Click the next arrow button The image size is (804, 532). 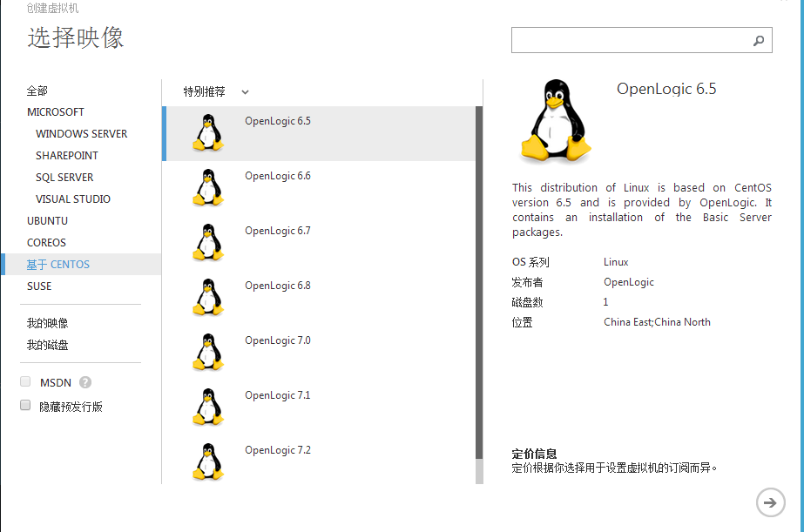tap(770, 502)
